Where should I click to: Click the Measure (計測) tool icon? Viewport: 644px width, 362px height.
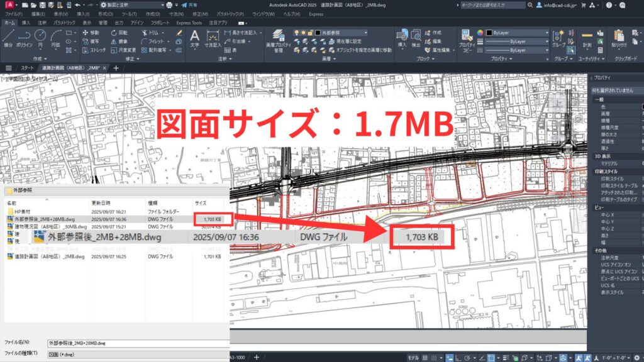(587, 37)
